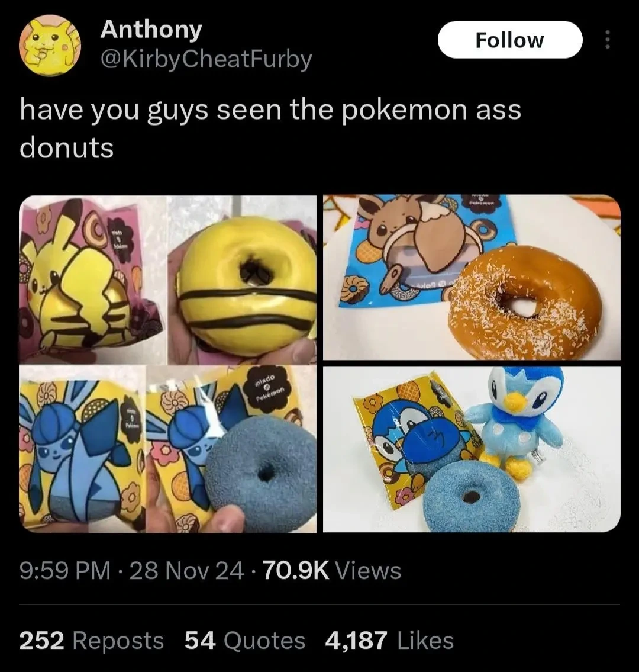View the 252 Reposts list

(92, 640)
